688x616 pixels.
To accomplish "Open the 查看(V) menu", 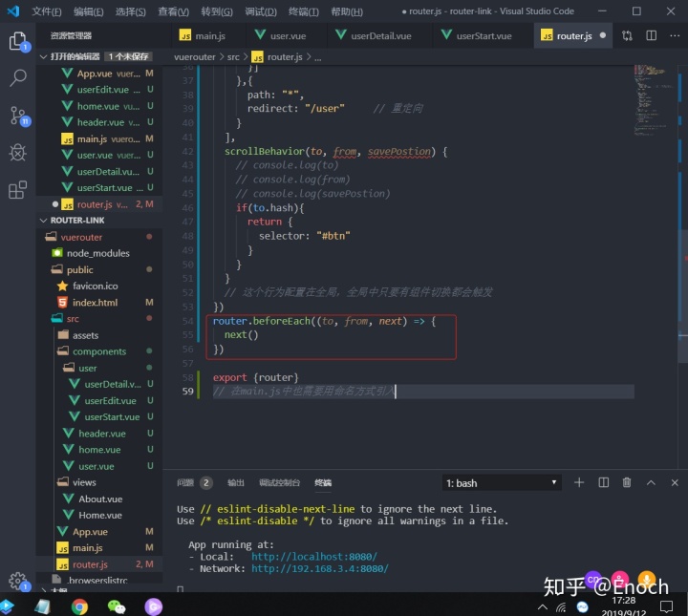I will point(173,11).
